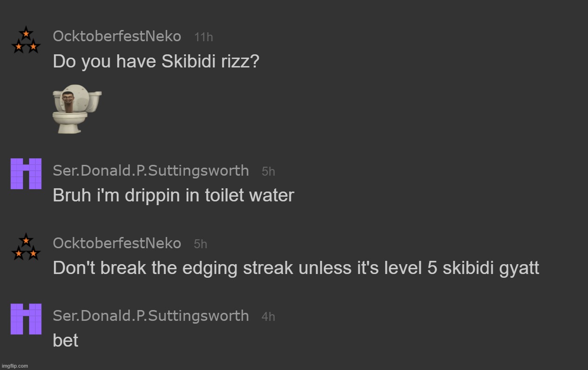
Task: Click the 'bet' reply text
Action: pos(66,340)
